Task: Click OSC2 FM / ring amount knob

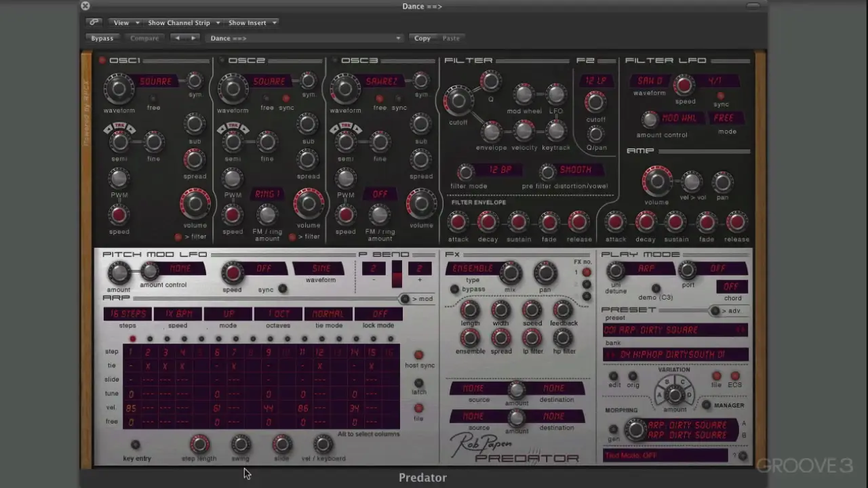Action: coord(267,214)
